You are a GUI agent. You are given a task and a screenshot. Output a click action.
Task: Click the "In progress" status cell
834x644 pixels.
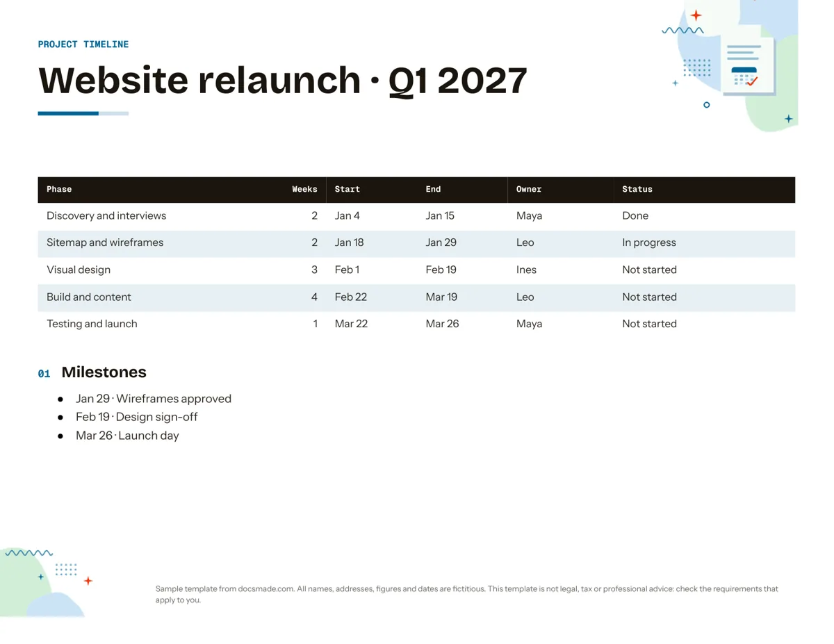point(649,243)
